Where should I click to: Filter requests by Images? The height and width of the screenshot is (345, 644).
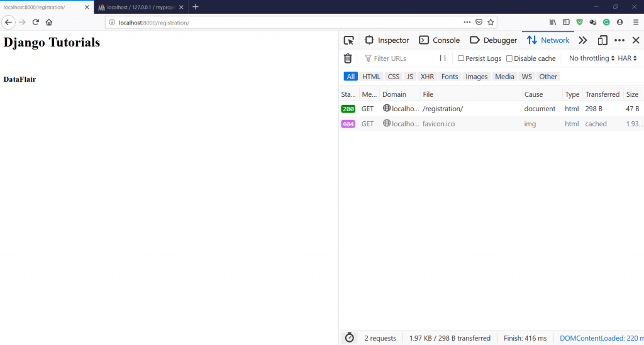477,77
